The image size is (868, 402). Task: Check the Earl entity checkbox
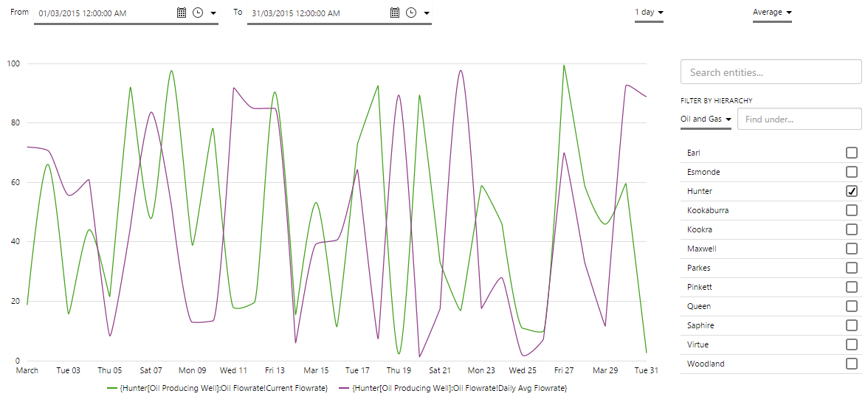coord(852,153)
